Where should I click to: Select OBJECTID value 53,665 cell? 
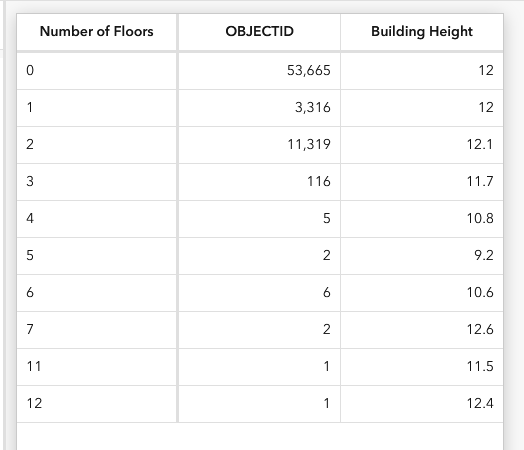(259, 71)
